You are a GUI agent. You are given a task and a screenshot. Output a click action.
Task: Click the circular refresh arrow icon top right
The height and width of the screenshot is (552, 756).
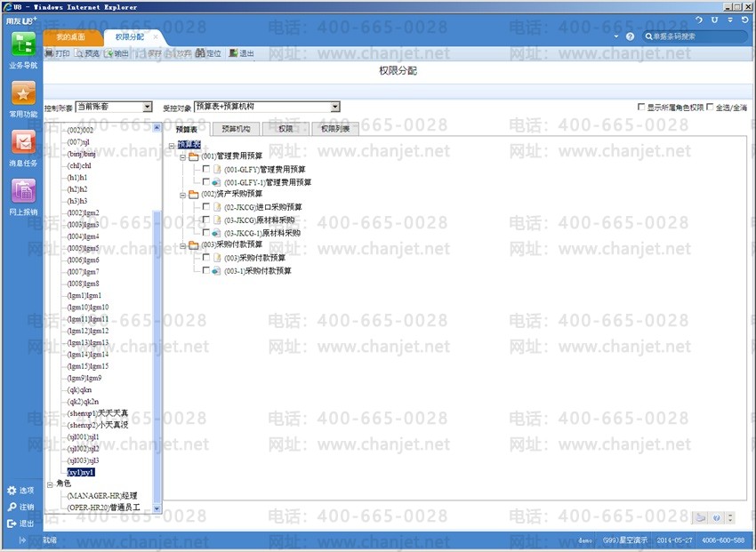[x=745, y=20]
